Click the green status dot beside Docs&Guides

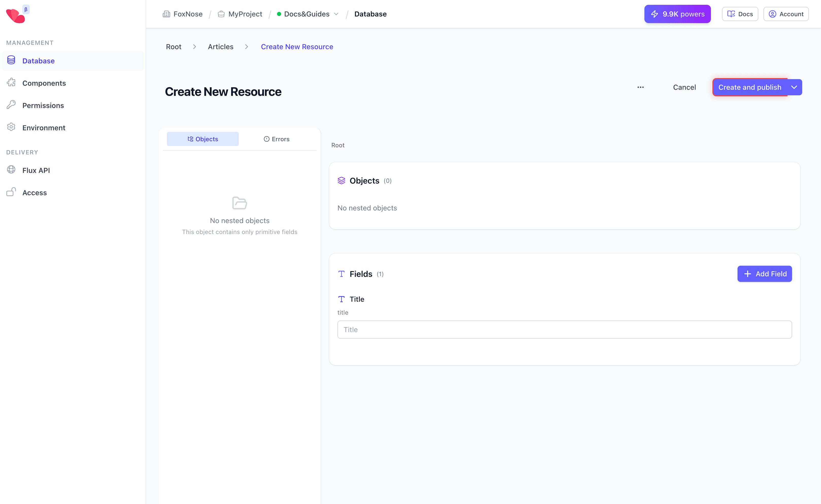(x=279, y=14)
